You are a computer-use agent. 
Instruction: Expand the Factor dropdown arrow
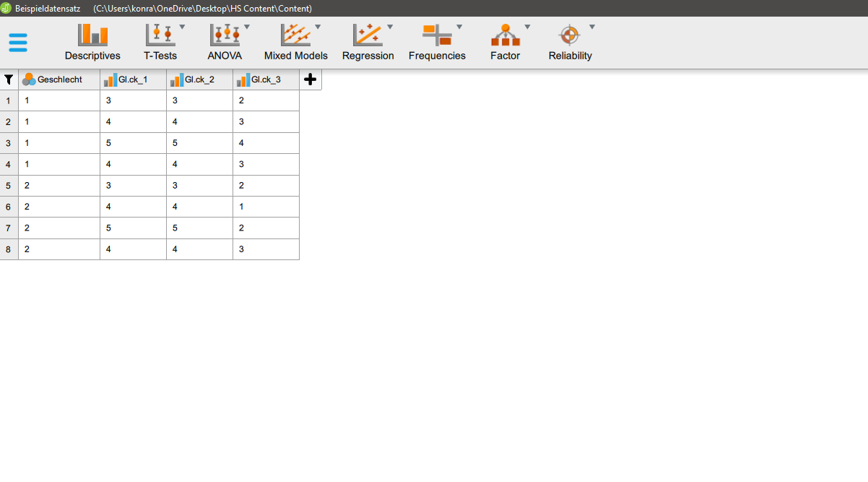[x=526, y=25]
